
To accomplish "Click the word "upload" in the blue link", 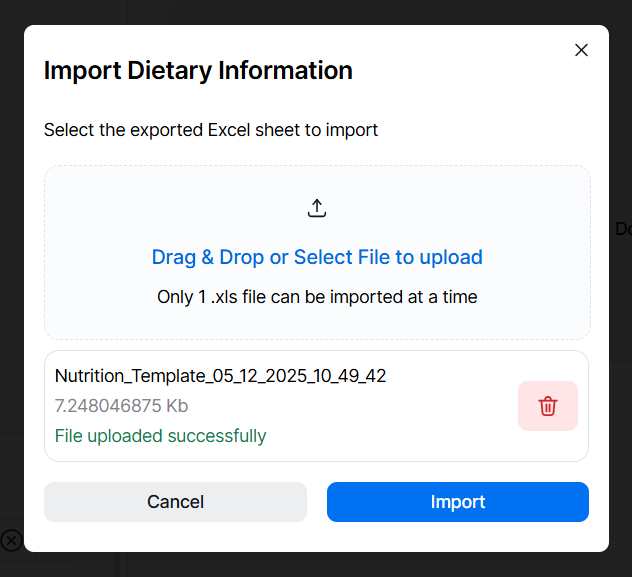I will click(x=451, y=257).
